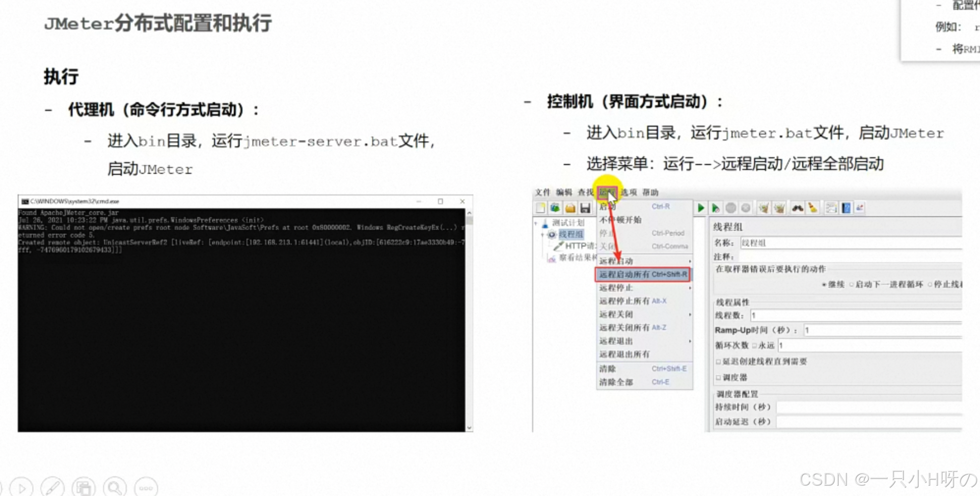Click the magnifier zoom icon at bottom left
This screenshot has height=496, width=980.
(x=115, y=488)
